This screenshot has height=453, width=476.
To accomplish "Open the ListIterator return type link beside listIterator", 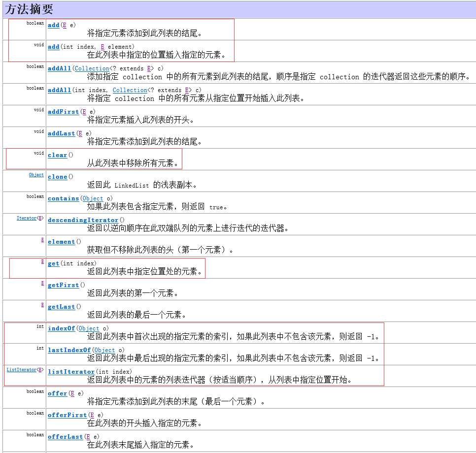I will 21,370.
